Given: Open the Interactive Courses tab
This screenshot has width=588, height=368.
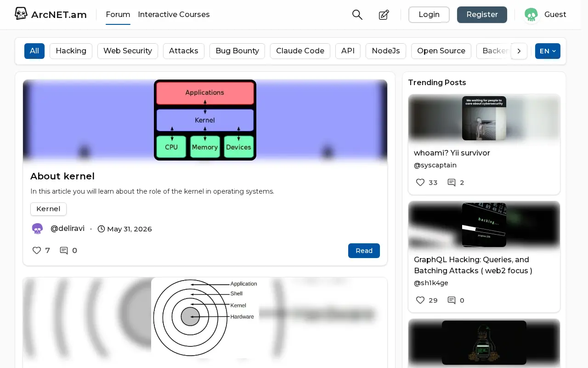Looking at the screenshot, I should point(174,15).
